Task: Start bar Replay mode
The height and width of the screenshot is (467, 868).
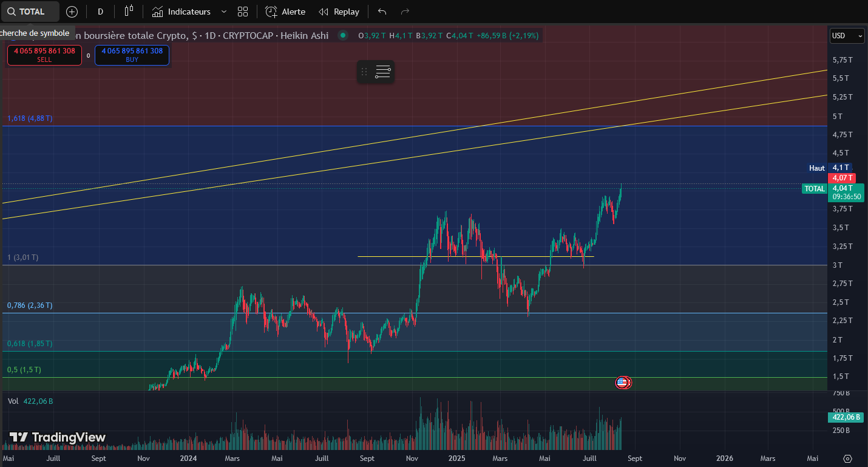Action: click(339, 12)
